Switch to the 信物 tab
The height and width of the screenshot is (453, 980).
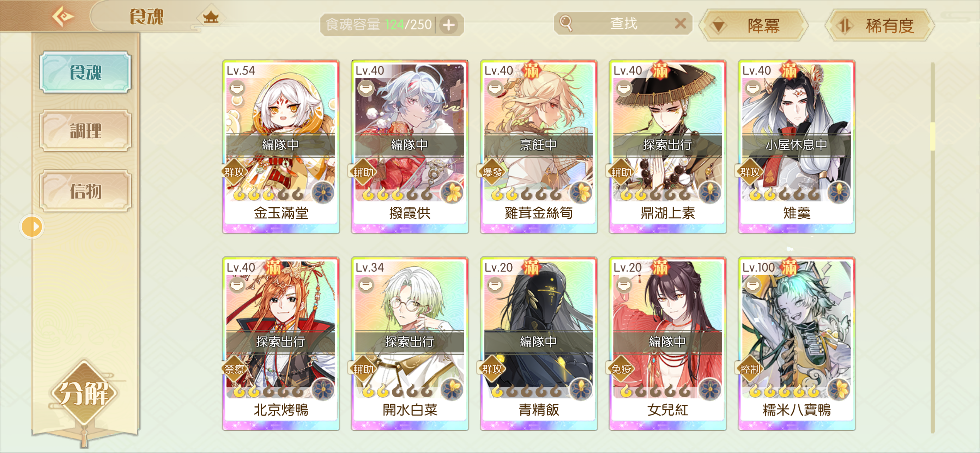[x=86, y=191]
